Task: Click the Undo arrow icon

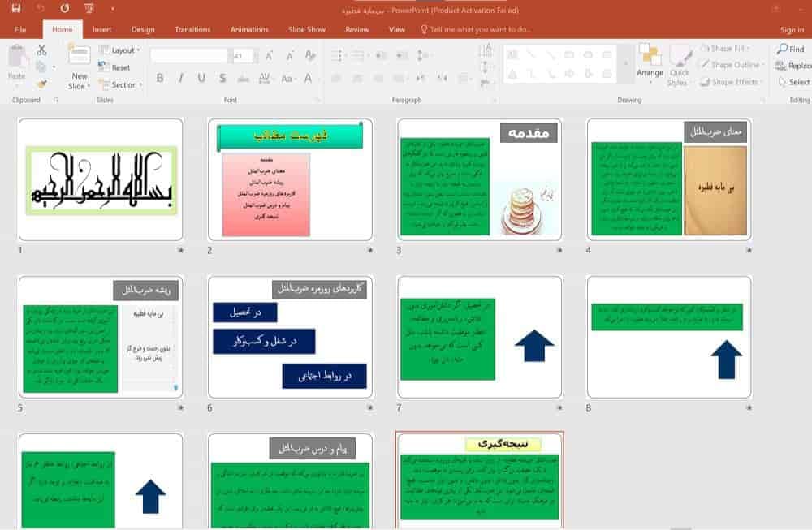Action: click(41, 8)
